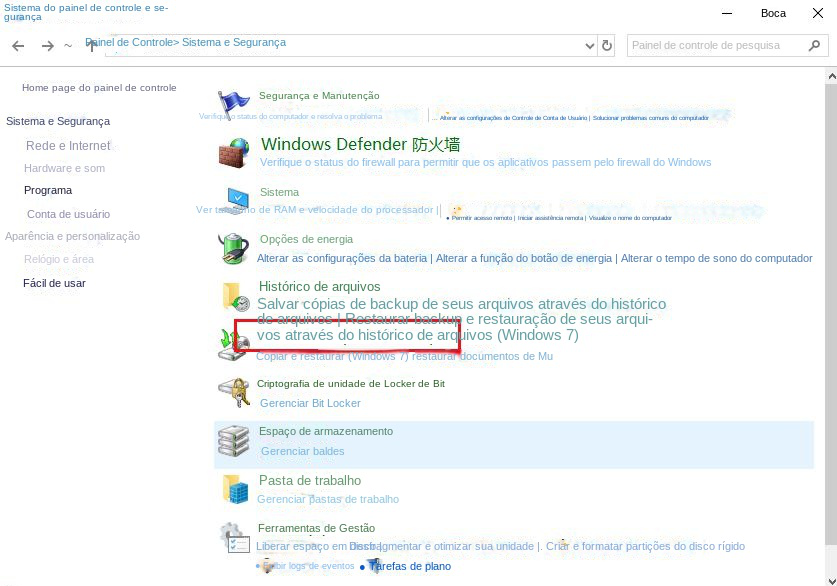Screen dimensions: 837x586
Task: Open the address bar dropdown arrow
Action: pyautogui.click(x=592, y=45)
